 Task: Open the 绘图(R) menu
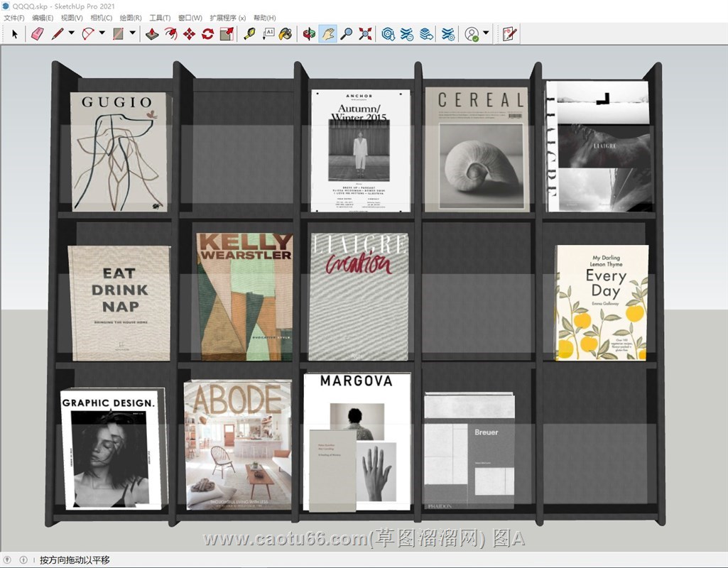coord(131,18)
